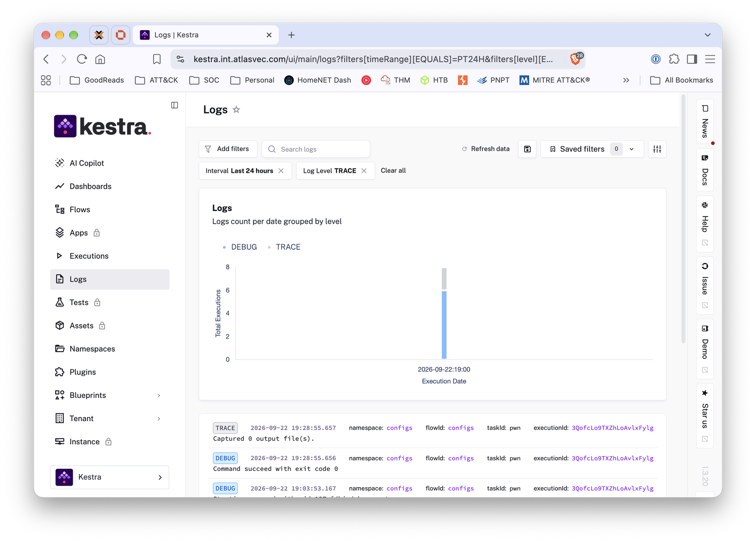756x542 pixels.
Task: Reload the page
Action: (82, 59)
